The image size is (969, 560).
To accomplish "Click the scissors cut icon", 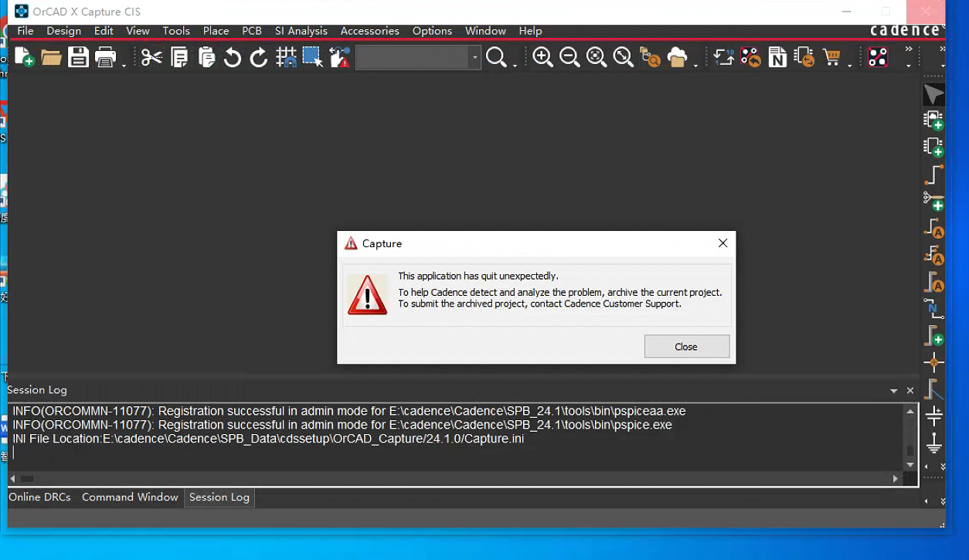I will tap(151, 57).
